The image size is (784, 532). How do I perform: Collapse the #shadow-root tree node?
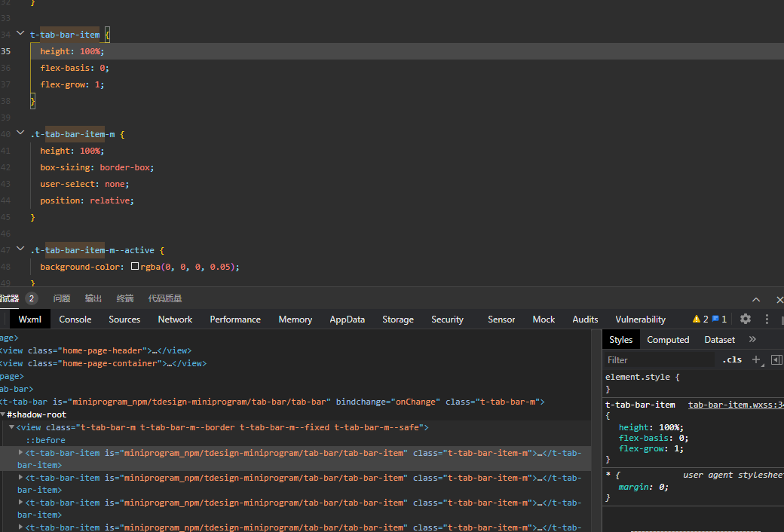[x=3, y=414]
